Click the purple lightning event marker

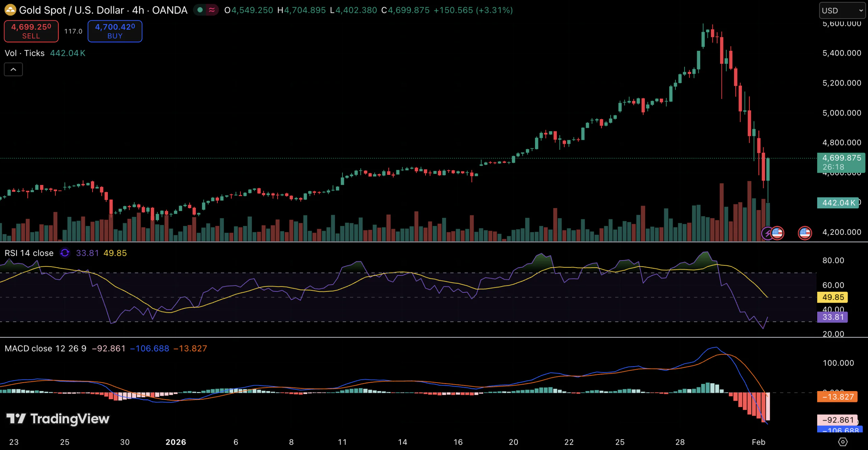coord(767,233)
